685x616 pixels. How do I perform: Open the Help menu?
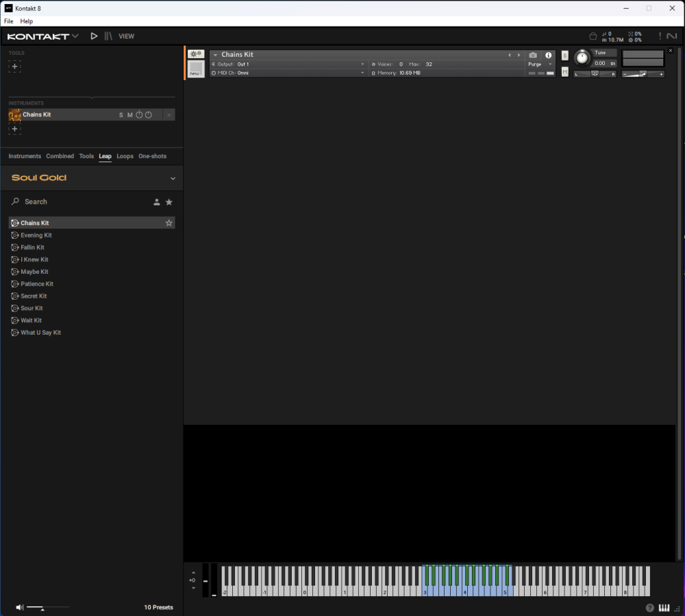[26, 21]
